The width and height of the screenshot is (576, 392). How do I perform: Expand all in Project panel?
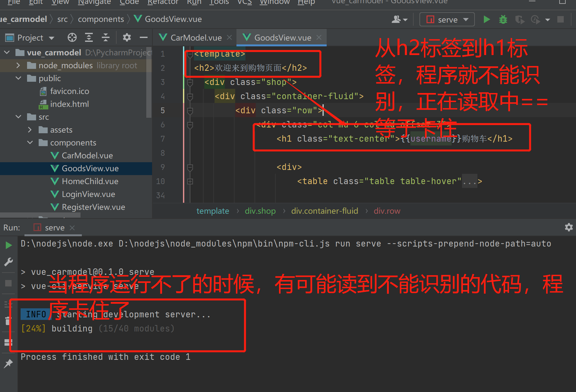click(x=89, y=38)
